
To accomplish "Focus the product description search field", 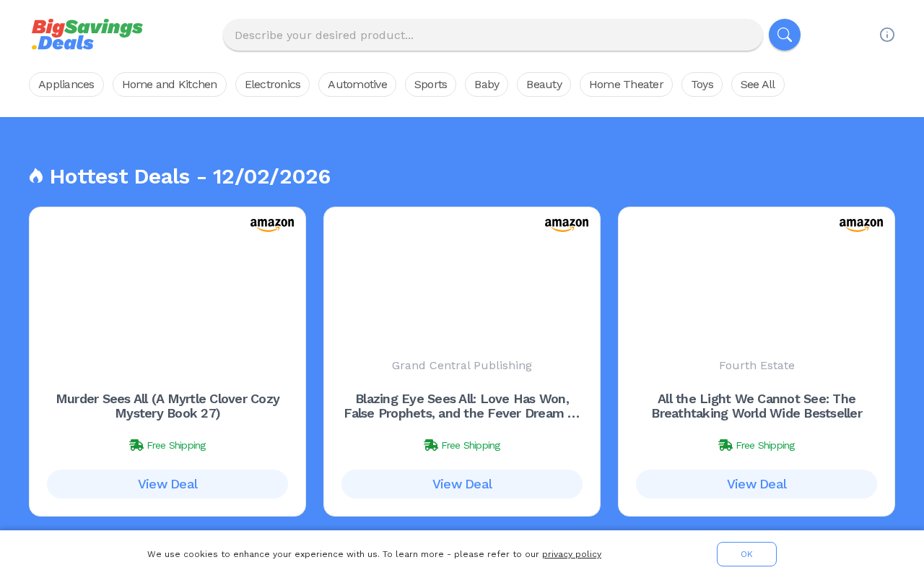I will click(493, 35).
